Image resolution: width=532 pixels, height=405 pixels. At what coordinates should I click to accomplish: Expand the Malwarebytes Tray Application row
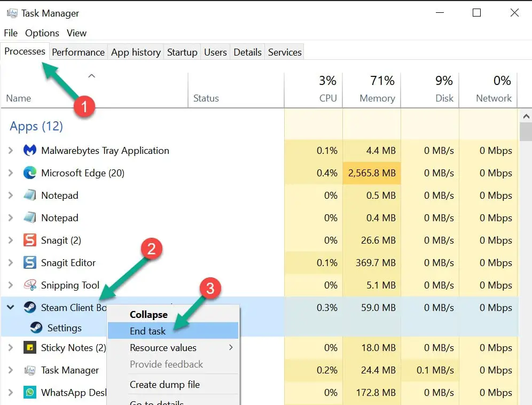(x=11, y=150)
